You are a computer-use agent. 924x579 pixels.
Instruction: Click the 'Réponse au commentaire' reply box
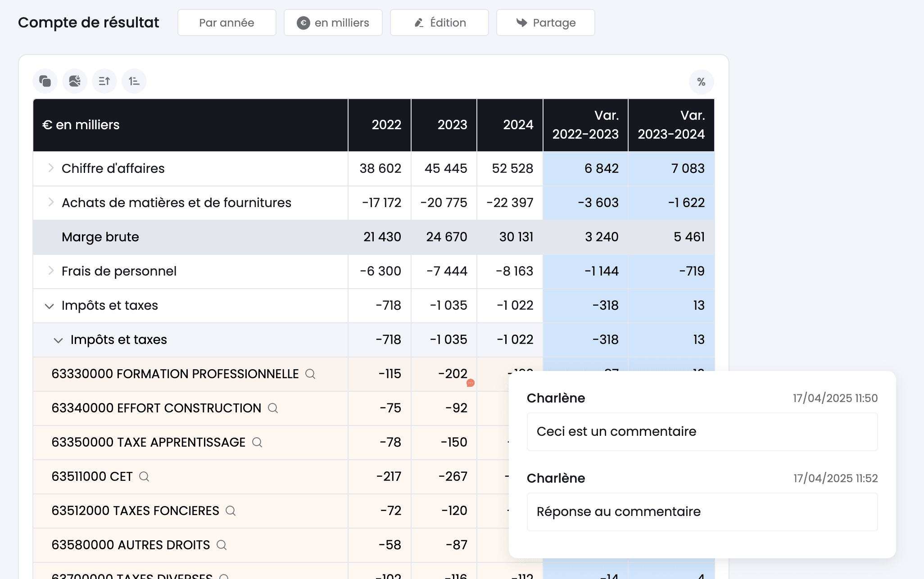(702, 511)
